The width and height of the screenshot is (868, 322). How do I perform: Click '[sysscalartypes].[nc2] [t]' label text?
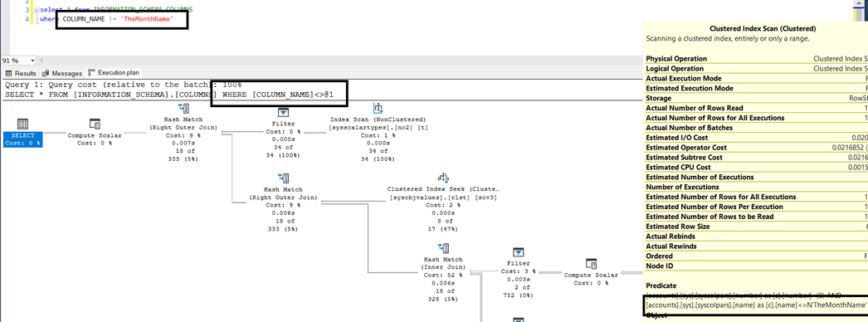pyautogui.click(x=378, y=127)
